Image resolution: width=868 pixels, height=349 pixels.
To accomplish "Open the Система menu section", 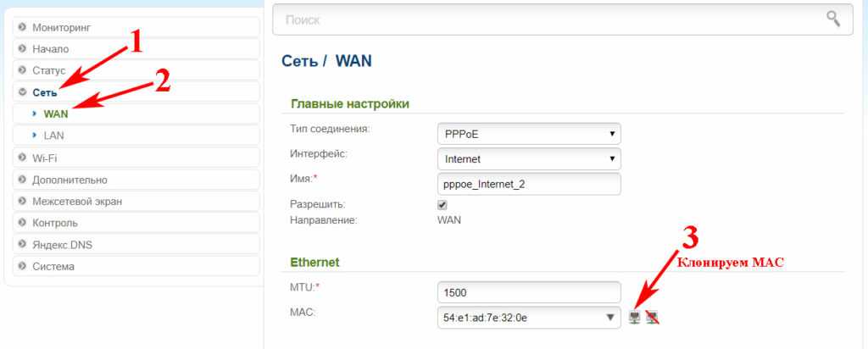I will 53,266.
